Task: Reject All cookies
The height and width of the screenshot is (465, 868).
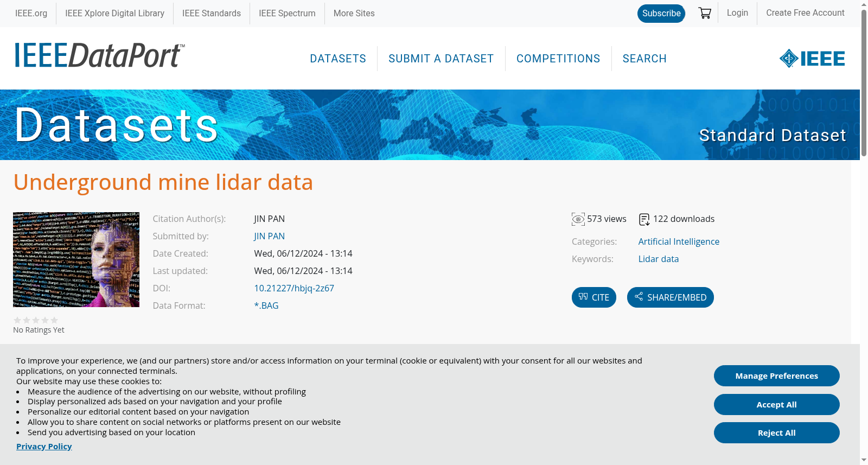Action: point(777,433)
